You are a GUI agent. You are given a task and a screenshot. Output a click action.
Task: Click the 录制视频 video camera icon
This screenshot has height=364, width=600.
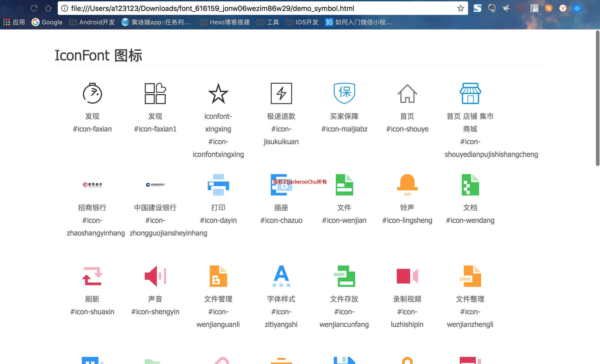click(407, 276)
